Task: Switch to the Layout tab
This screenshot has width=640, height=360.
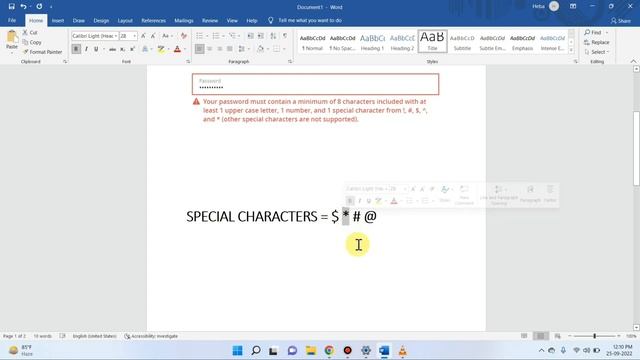Action: click(x=125, y=20)
